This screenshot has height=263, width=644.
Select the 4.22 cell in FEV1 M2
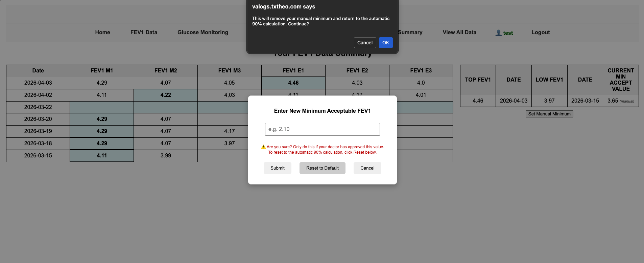(166, 95)
